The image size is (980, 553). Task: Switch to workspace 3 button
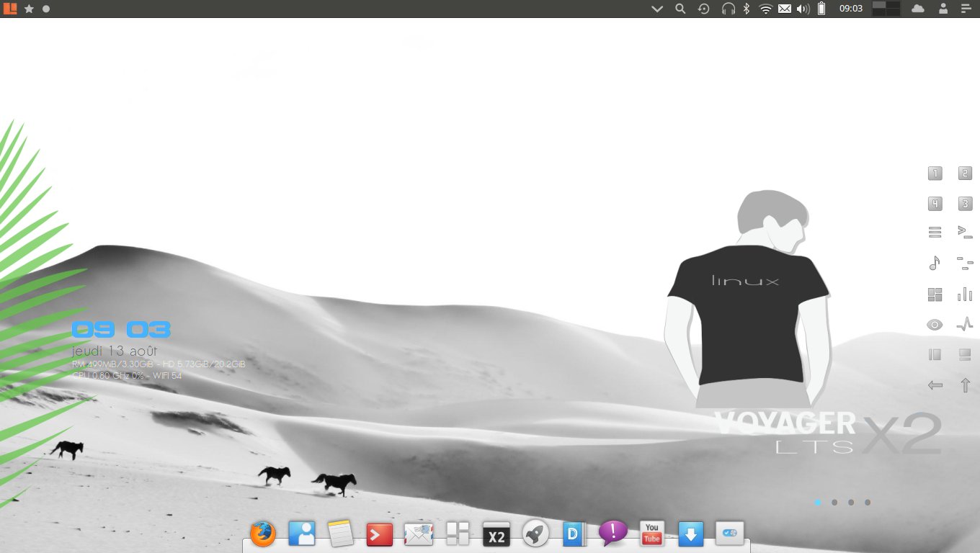(966, 204)
